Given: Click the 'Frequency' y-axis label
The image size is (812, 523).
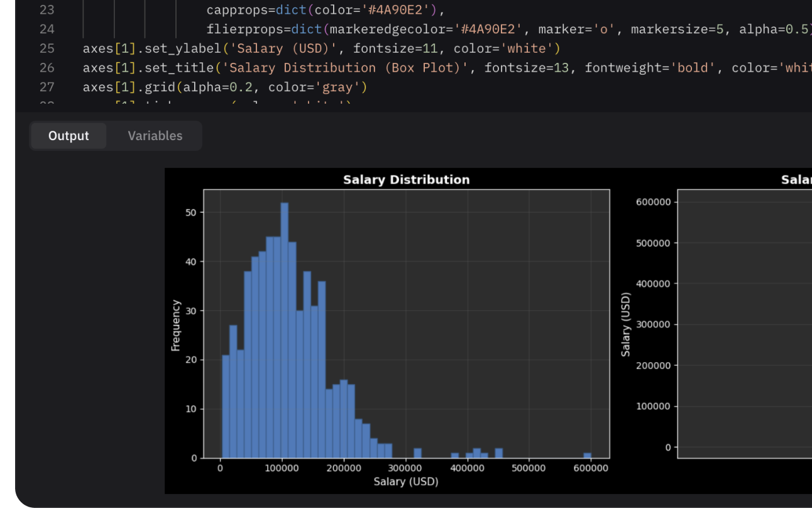Looking at the screenshot, I should [176, 325].
